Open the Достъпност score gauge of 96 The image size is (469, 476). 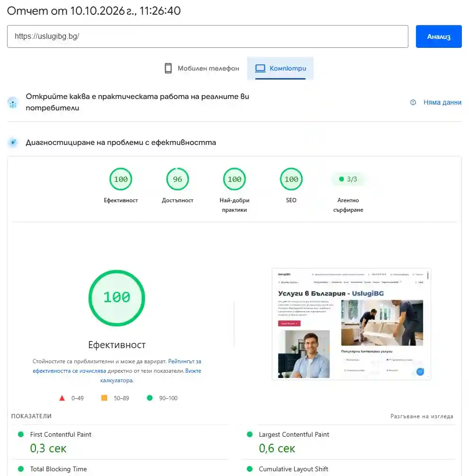(178, 179)
